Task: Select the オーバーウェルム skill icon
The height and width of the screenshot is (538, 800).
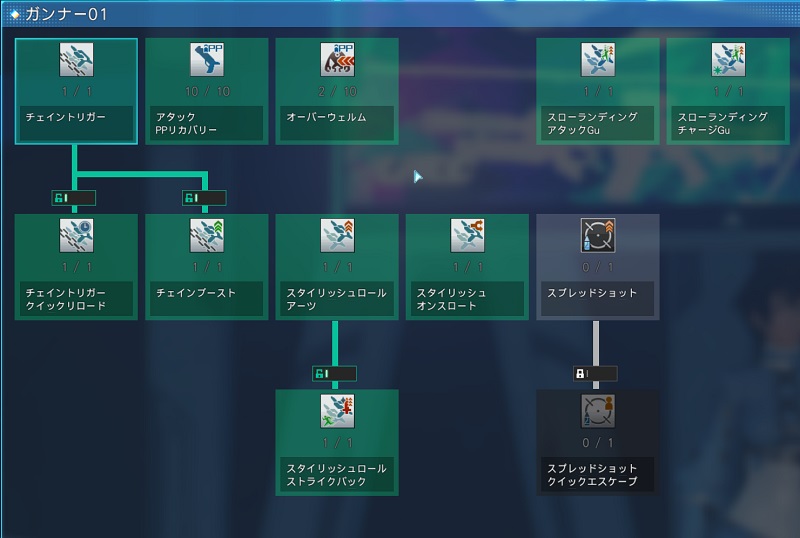Action: point(337,59)
